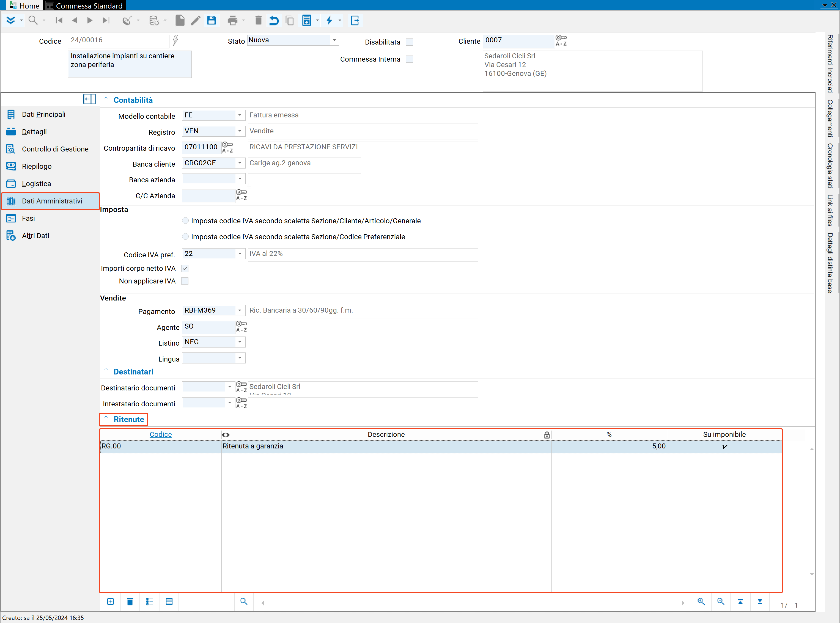This screenshot has width=840, height=623.
Task: Go to next record arrow icon
Action: coord(90,20)
